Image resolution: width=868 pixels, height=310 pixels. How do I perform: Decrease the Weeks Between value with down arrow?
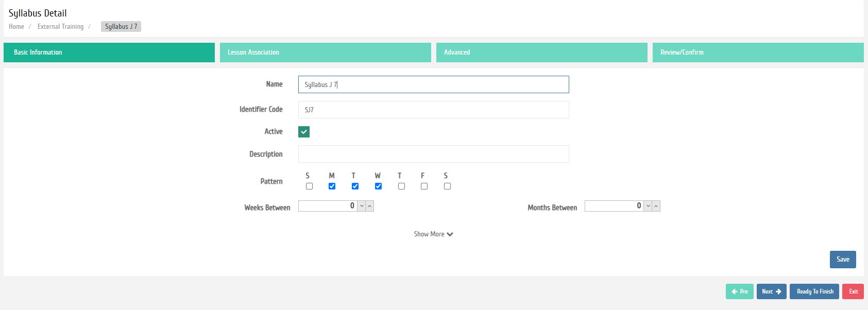click(362, 206)
